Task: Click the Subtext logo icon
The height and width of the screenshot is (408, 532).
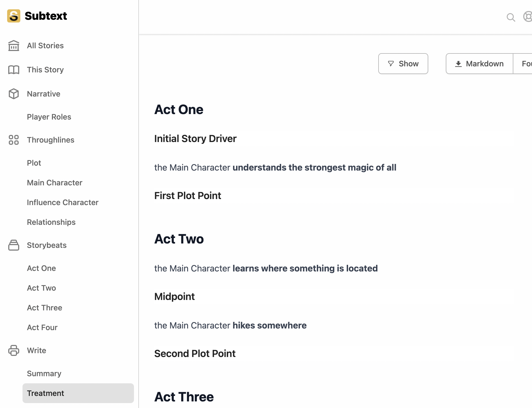Action: coord(14,16)
